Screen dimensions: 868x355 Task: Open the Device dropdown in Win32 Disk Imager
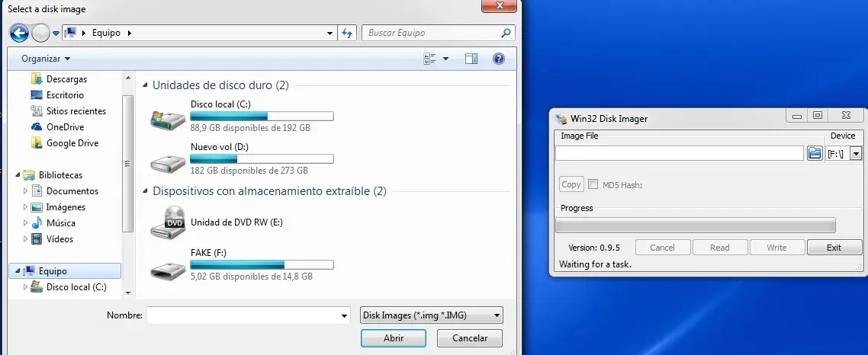[856, 153]
